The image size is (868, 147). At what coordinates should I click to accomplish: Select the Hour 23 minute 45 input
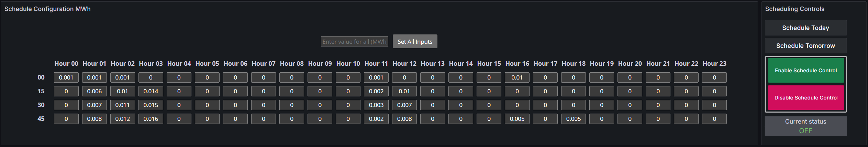pyautogui.click(x=714, y=119)
